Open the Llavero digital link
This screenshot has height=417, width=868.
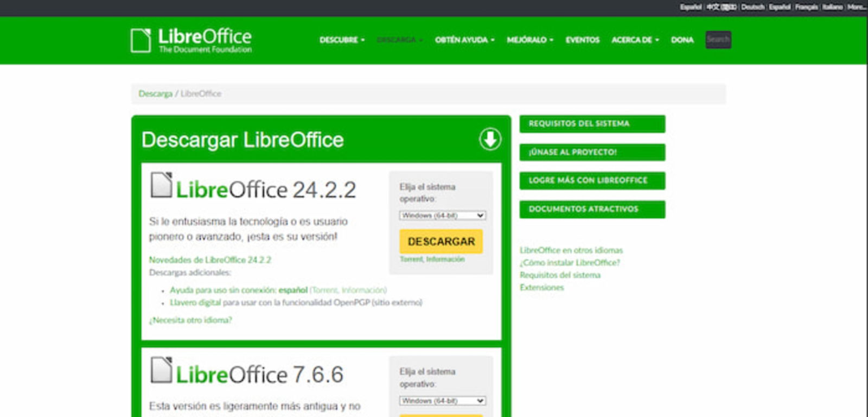(195, 302)
